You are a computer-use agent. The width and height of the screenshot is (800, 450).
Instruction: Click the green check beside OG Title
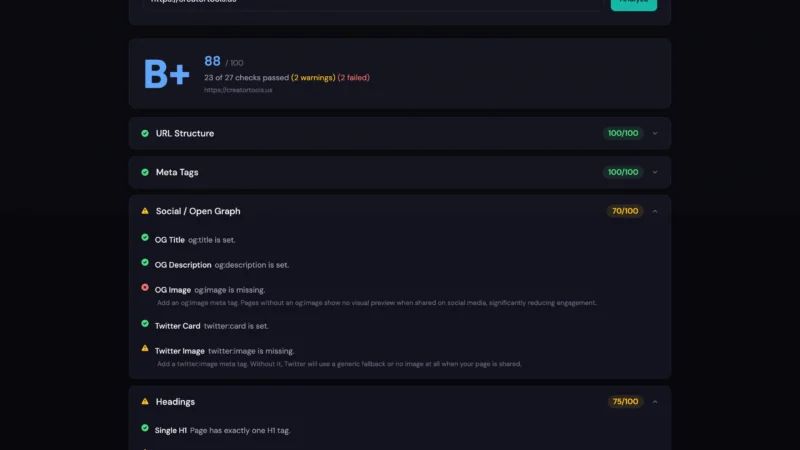pos(145,239)
